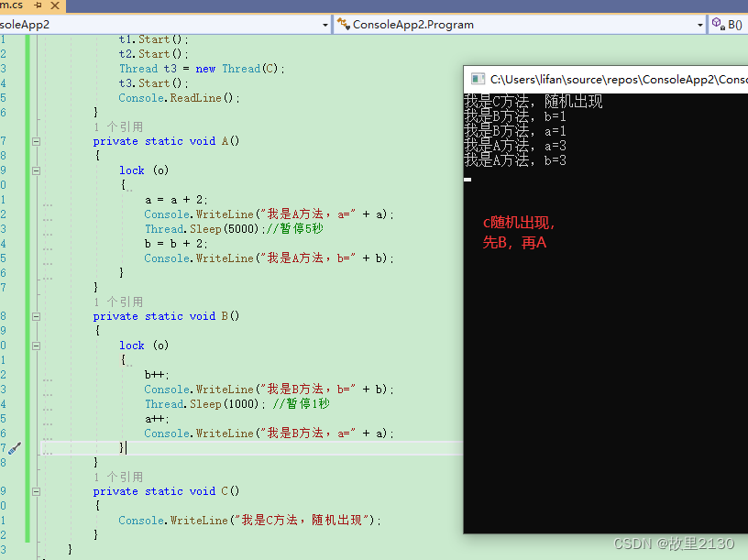Collapse the lock block inside method A
Screen dimensions: 748x560
click(36, 170)
